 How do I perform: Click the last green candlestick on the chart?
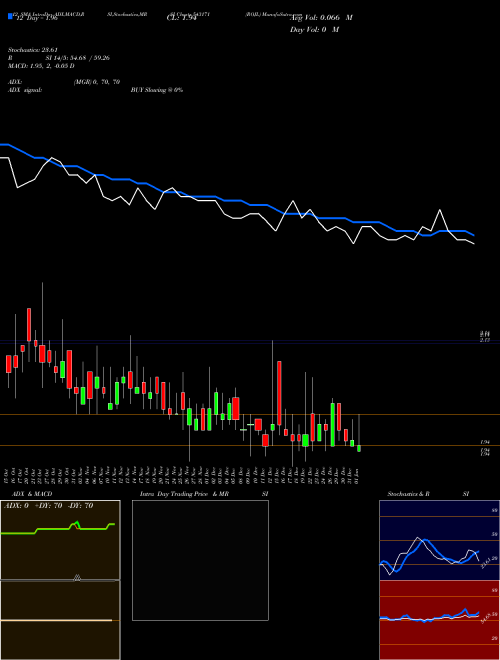point(359,448)
